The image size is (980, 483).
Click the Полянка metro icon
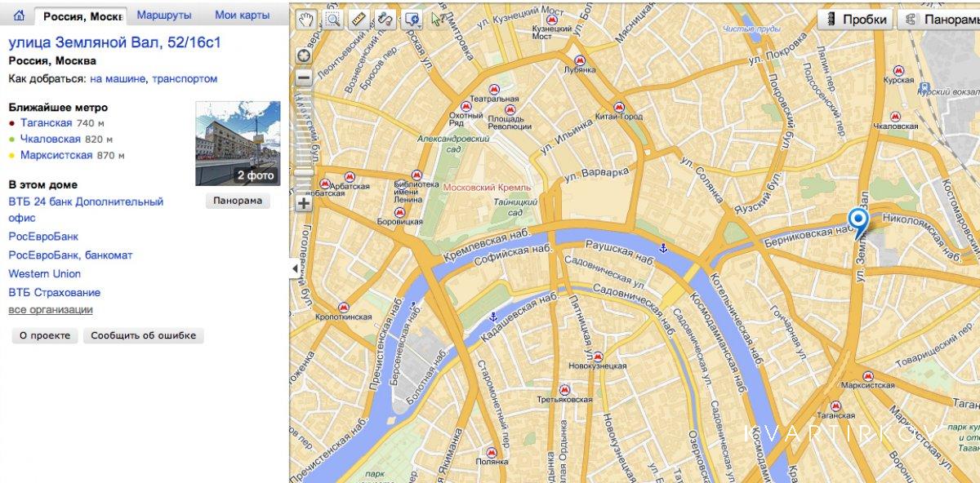(x=492, y=451)
